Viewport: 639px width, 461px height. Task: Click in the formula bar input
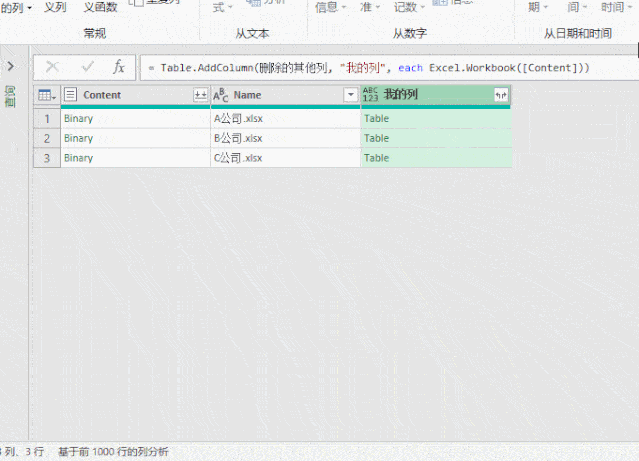click(389, 68)
